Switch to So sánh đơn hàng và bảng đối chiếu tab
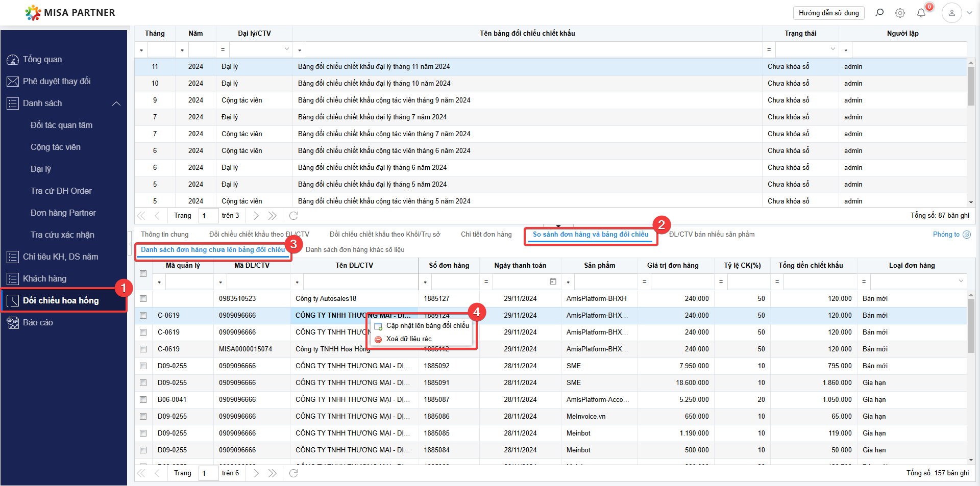Viewport: 980px width, 486px height. pyautogui.click(x=591, y=235)
